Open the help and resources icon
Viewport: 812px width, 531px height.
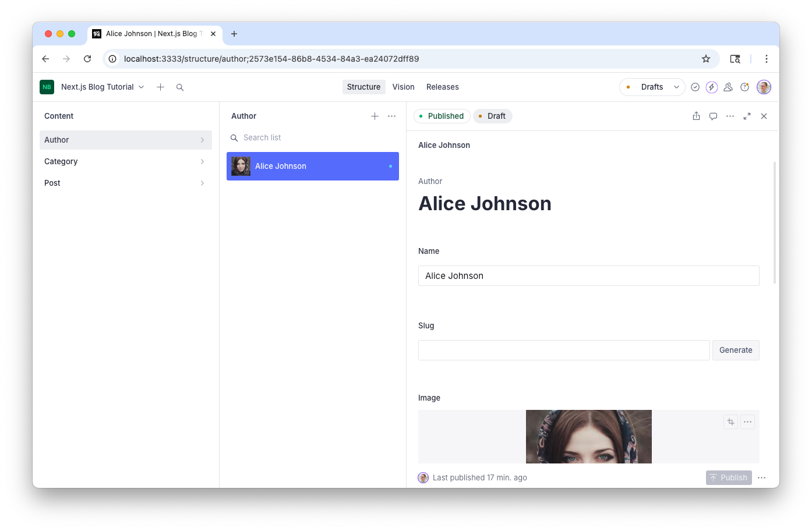click(x=745, y=87)
